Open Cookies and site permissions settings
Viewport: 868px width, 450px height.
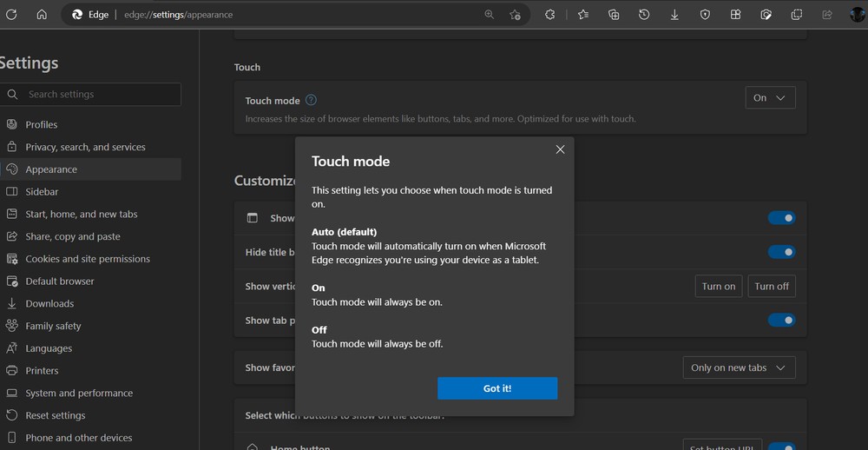coord(87,259)
